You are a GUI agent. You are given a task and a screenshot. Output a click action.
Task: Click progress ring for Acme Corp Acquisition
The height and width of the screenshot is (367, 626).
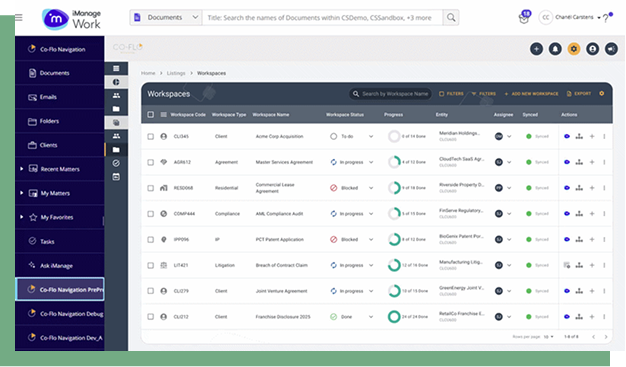pyautogui.click(x=394, y=136)
